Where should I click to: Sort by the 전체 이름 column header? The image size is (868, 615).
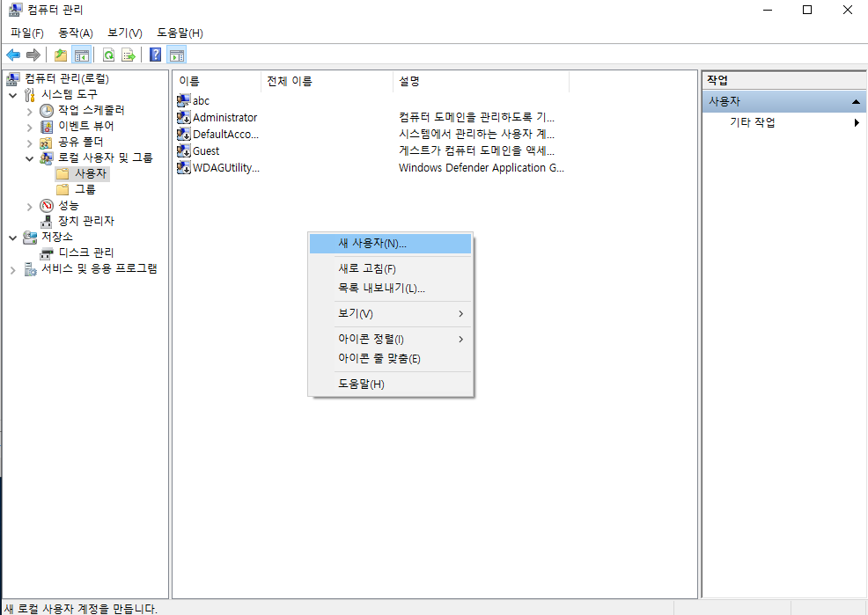tap(327, 81)
